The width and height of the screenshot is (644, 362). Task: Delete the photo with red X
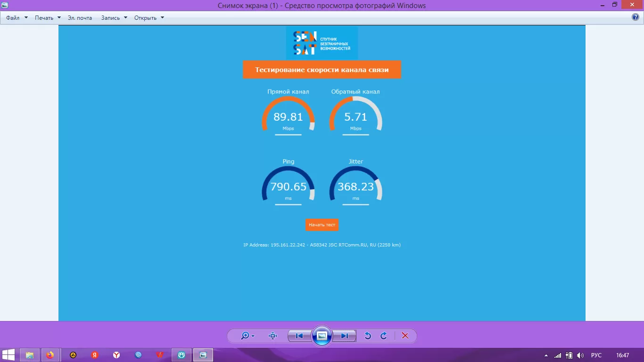coord(405,336)
